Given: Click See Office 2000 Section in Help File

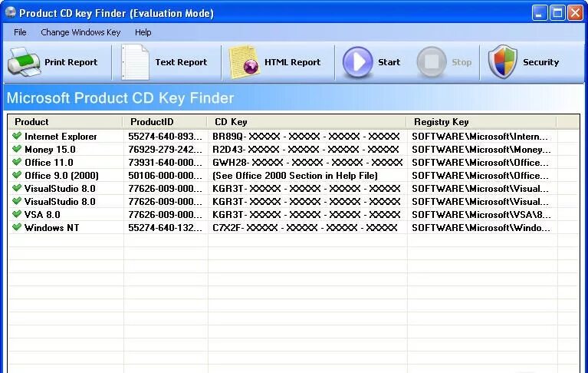Looking at the screenshot, I should coord(294,176).
